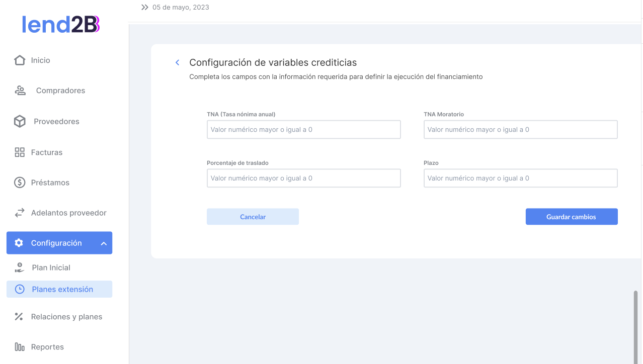
Task: Click the Proveedores box icon
Action: [20, 122]
